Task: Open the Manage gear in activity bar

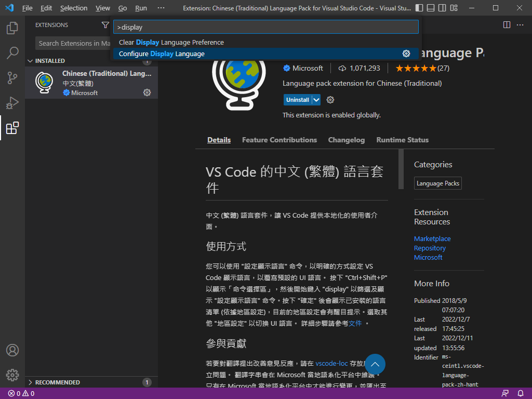Action: pos(12,375)
